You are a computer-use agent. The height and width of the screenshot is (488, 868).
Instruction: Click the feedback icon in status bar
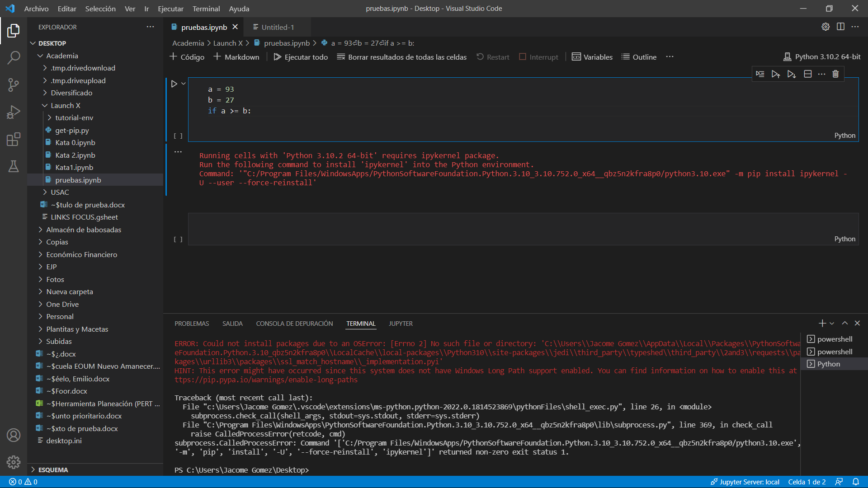click(x=839, y=482)
